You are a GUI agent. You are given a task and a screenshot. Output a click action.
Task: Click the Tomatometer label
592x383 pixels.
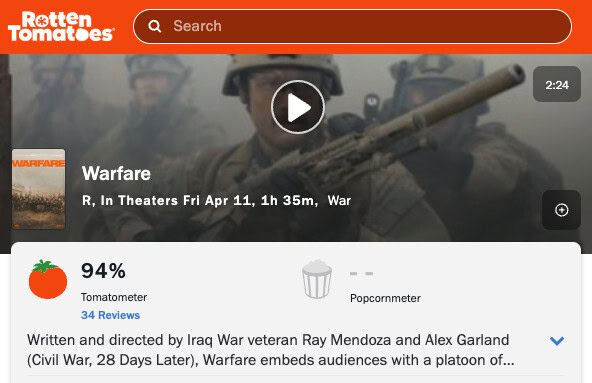pyautogui.click(x=114, y=297)
